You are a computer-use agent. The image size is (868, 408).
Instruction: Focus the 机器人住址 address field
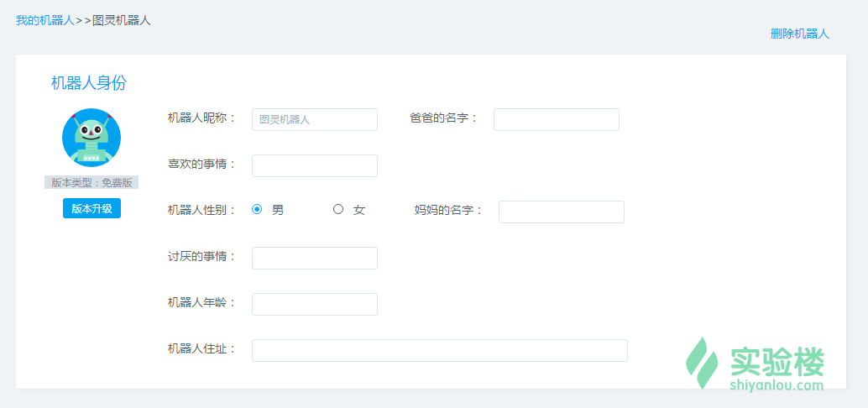(439, 351)
